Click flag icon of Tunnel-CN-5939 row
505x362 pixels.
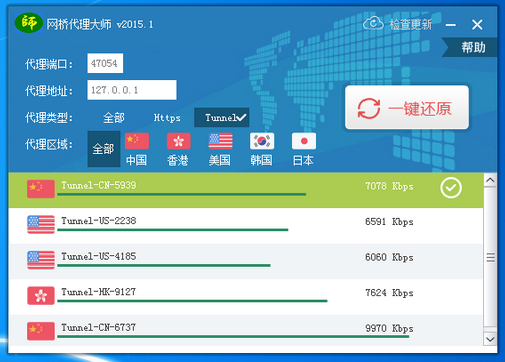[41, 189]
